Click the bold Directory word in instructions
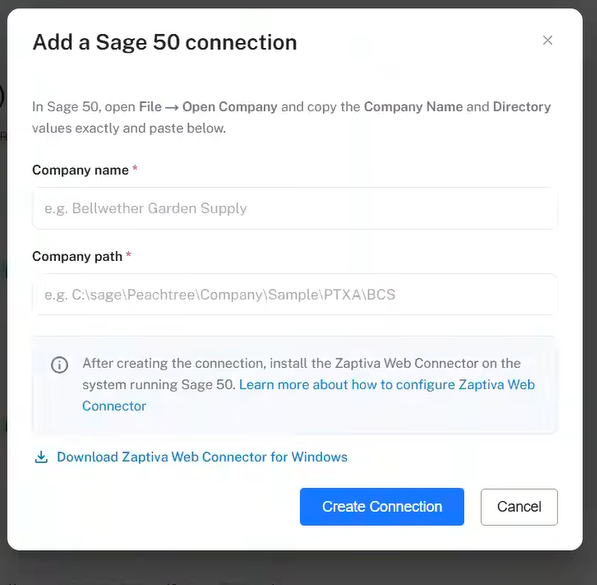Image resolution: width=597 pixels, height=585 pixels. (522, 107)
